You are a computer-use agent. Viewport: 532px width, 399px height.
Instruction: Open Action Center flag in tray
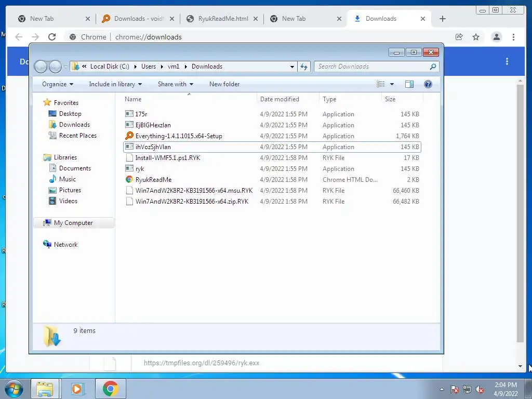tap(454, 389)
